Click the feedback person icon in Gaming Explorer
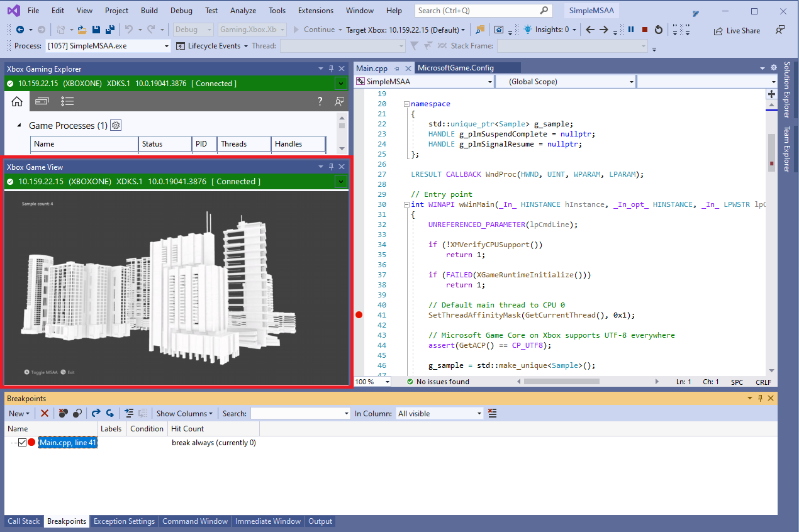Image resolution: width=799 pixels, height=532 pixels. click(340, 101)
